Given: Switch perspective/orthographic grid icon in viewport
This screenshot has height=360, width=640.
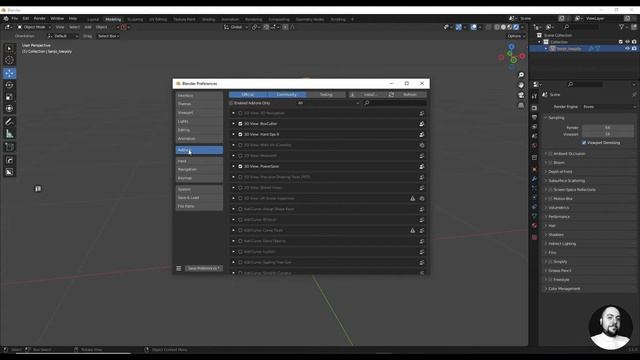Looking at the screenshot, I should pyautogui.click(x=521, y=105).
